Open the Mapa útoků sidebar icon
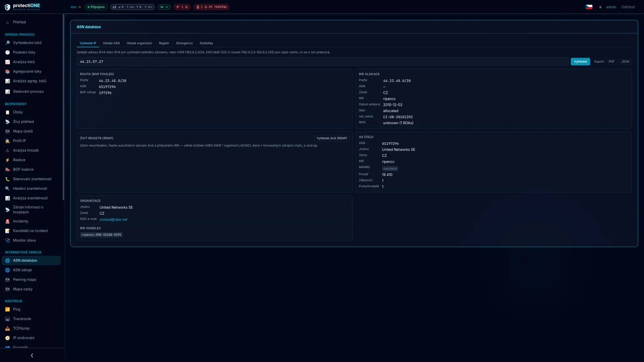Screen dimensions: 644x362 (x=7, y=131)
